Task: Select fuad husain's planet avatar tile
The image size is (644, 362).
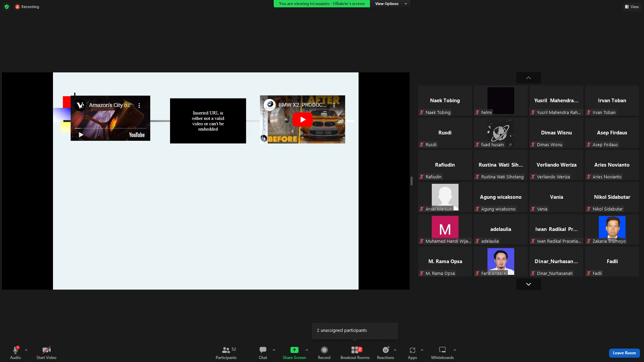Action: pos(501,133)
